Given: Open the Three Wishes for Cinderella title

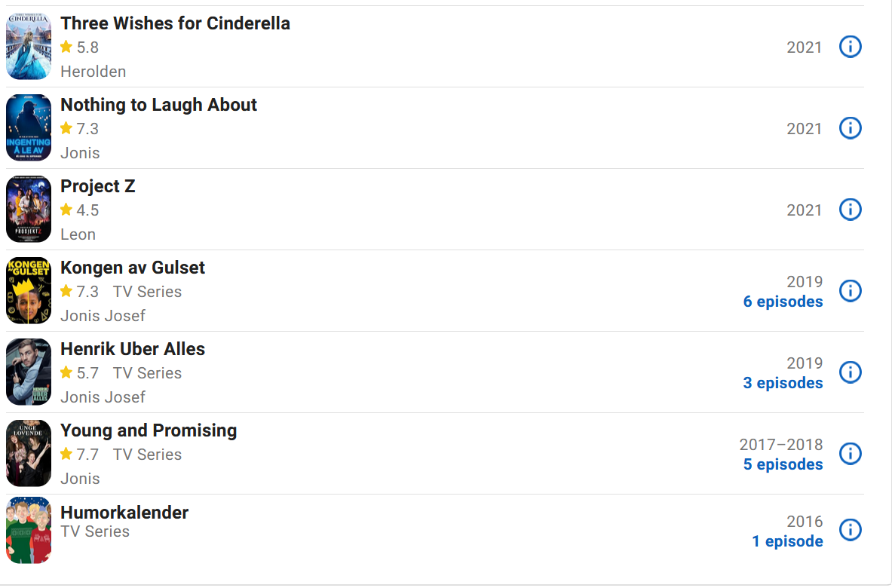Looking at the screenshot, I should point(175,23).
